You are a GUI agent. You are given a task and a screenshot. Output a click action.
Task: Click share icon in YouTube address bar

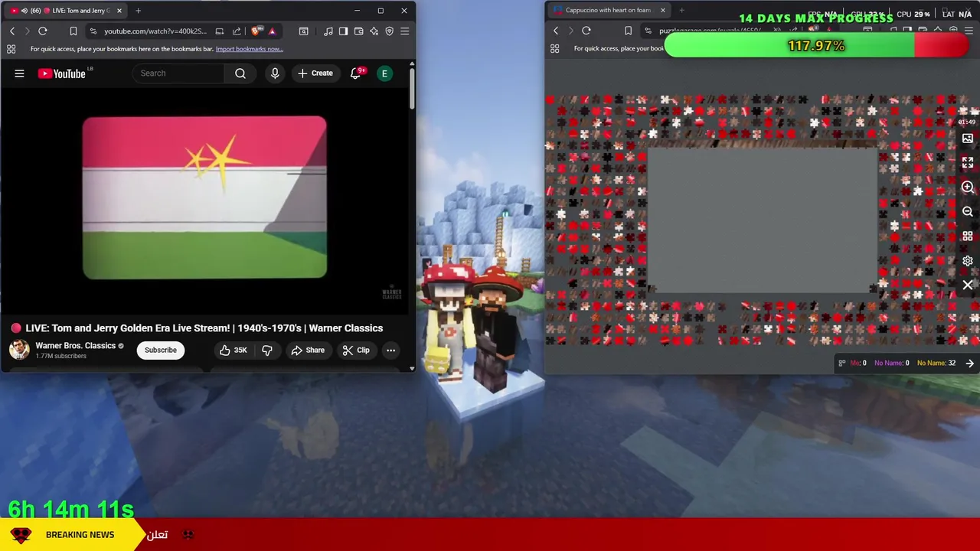pos(237,31)
